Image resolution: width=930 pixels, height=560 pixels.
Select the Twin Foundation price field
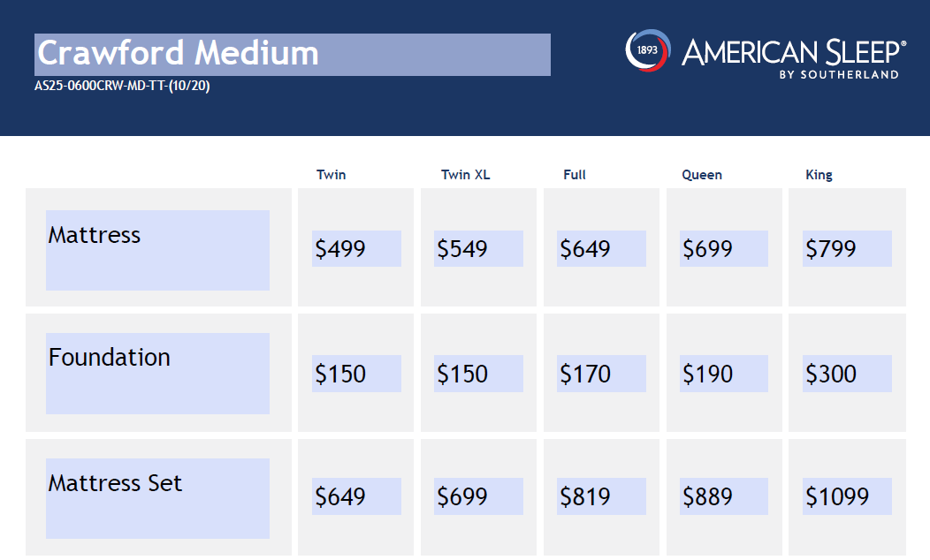(356, 374)
